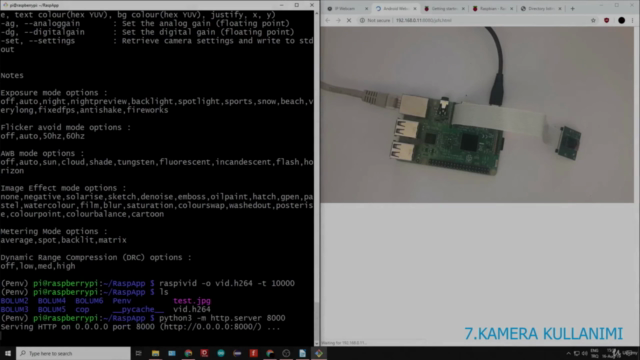Image resolution: width=640 pixels, height=360 pixels.
Task: Click the 'Penv' directory name in ls output
Action: 122,301
